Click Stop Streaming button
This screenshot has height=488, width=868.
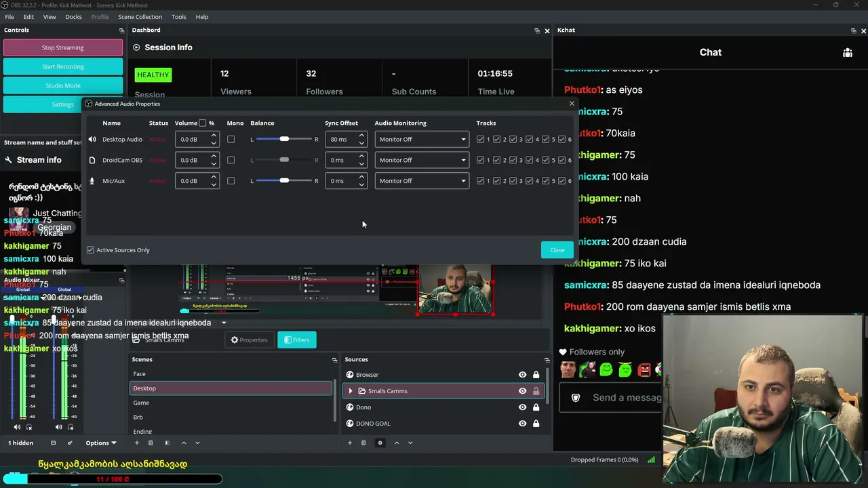click(x=63, y=47)
